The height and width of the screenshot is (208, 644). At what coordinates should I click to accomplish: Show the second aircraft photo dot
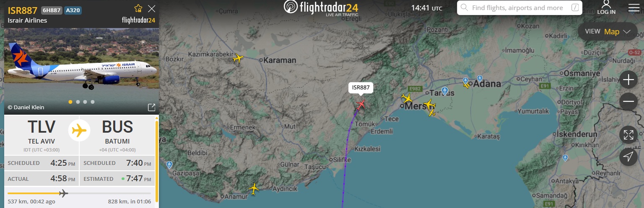78,102
